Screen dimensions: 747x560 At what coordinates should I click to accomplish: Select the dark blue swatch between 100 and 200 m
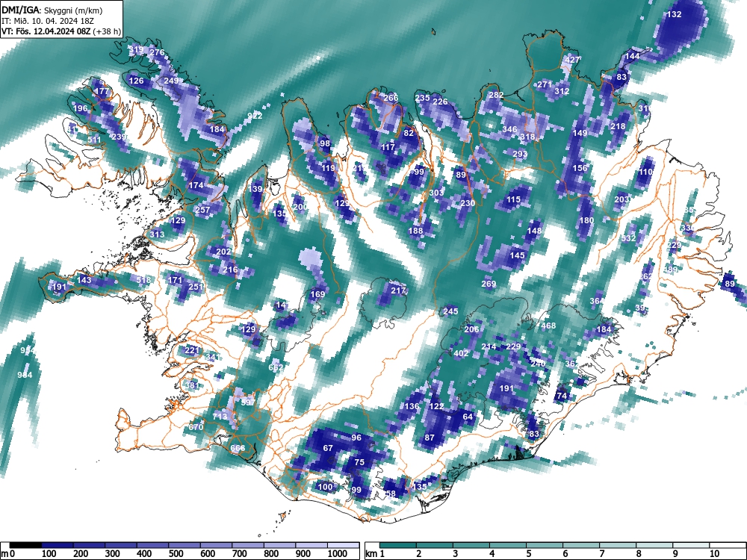58,545
